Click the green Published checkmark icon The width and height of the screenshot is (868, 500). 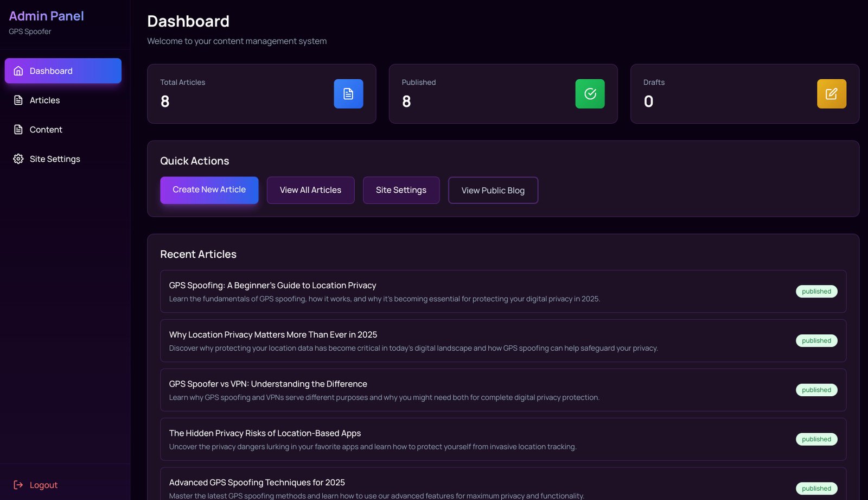(x=590, y=94)
